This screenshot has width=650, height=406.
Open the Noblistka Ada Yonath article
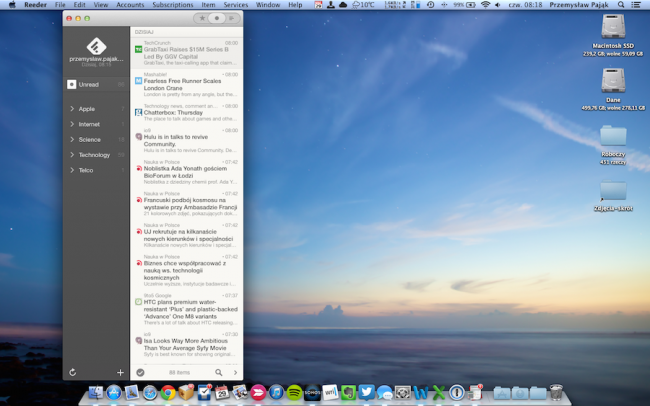coord(187,172)
